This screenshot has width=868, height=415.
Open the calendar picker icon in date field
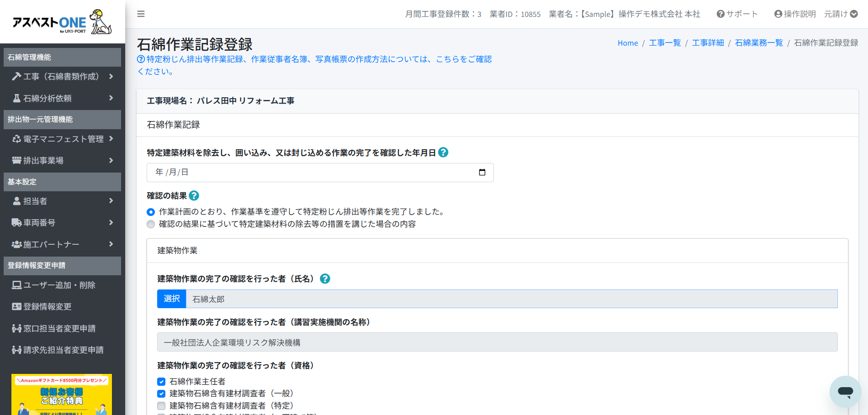point(482,172)
